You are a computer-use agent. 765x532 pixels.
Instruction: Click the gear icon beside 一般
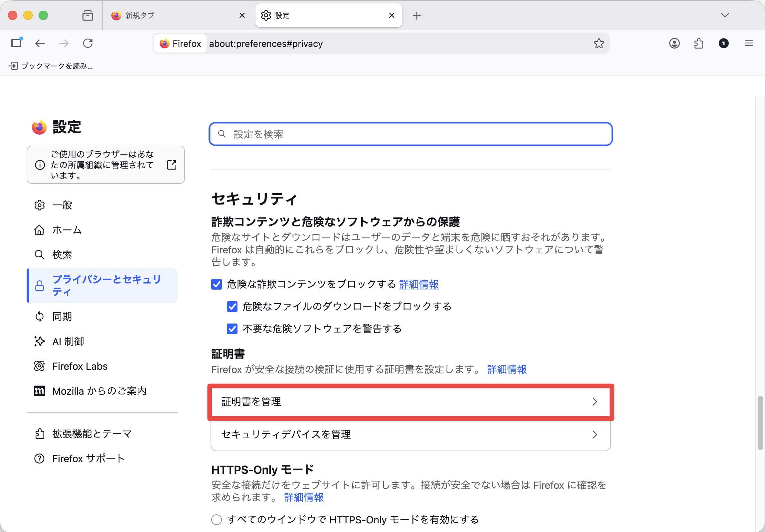[x=39, y=205]
